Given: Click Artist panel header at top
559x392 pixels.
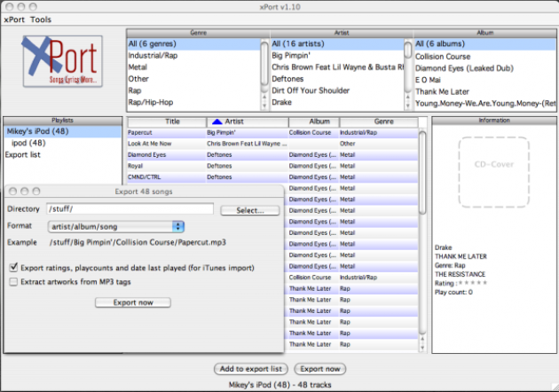Looking at the screenshot, I should 342,33.
